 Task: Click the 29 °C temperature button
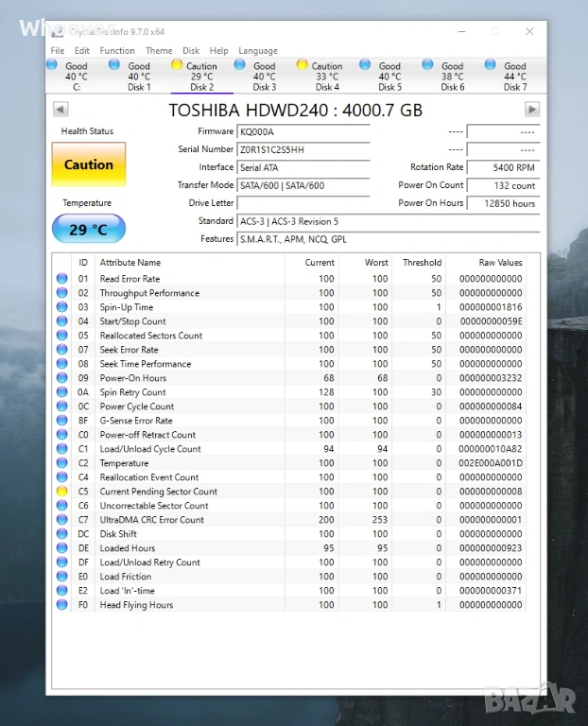[88, 229]
